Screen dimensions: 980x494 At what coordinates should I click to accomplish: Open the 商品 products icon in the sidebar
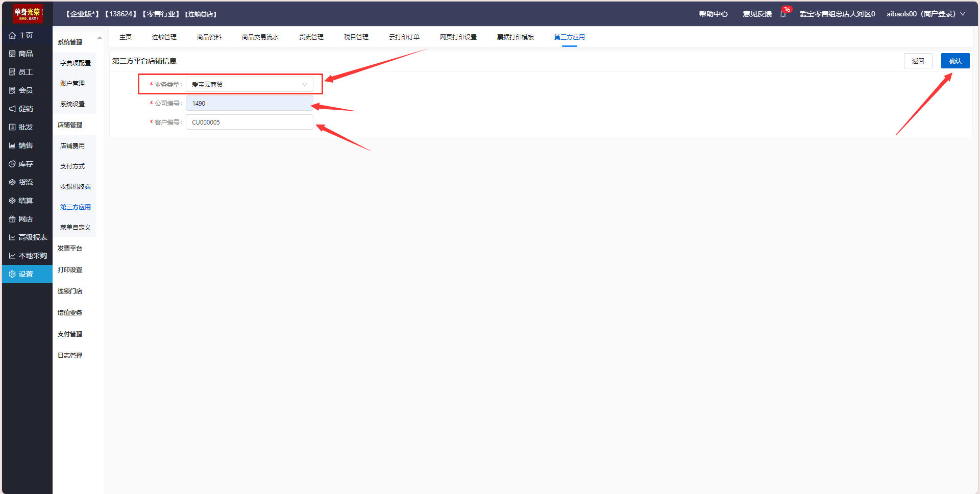coord(12,54)
